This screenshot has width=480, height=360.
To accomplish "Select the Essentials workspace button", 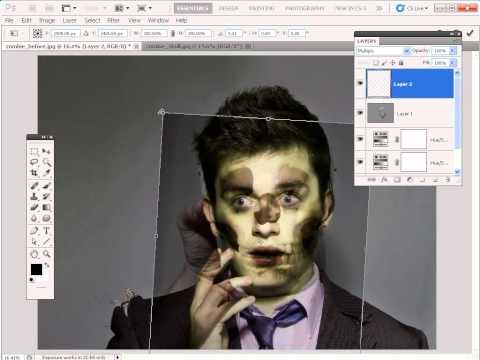I will [x=193, y=8].
